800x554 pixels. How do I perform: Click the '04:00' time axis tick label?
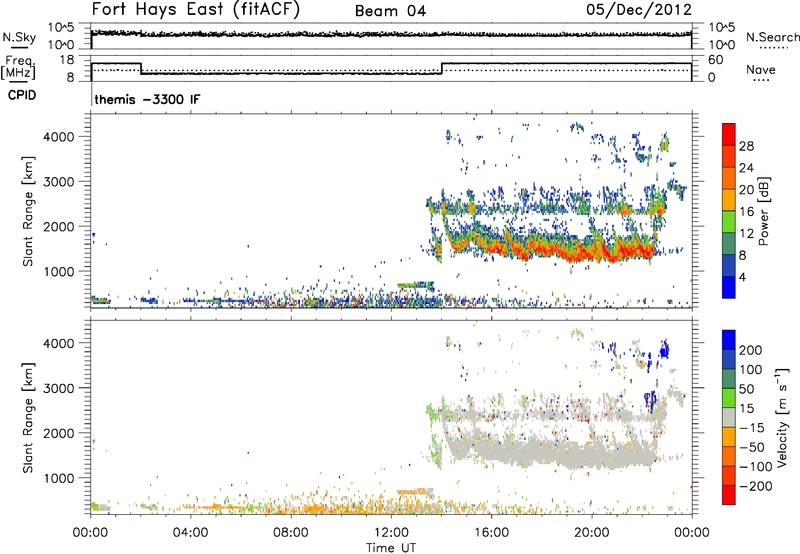pos(191,533)
